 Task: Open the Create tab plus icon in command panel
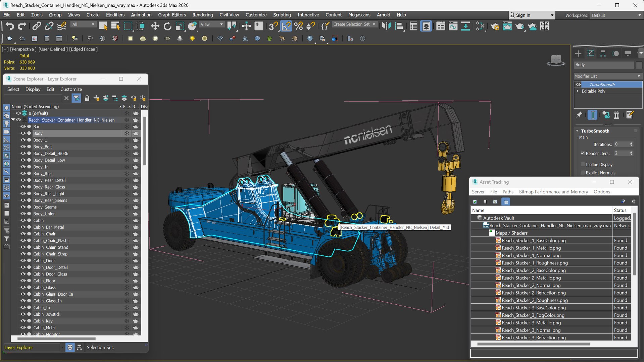(x=578, y=54)
